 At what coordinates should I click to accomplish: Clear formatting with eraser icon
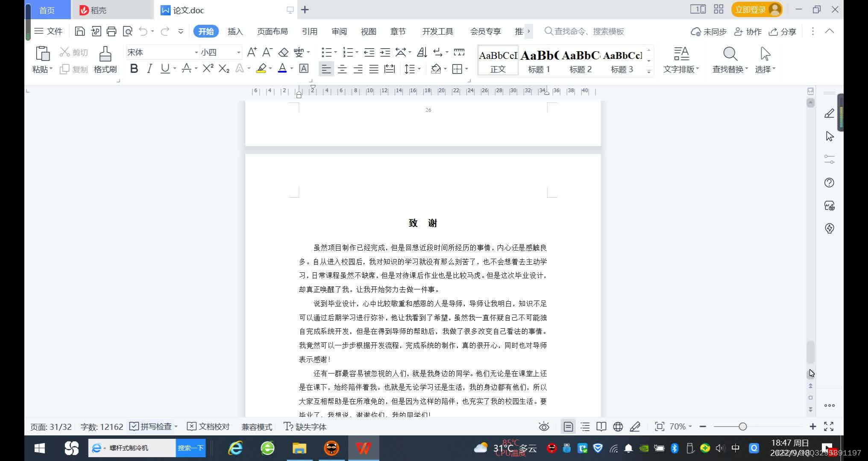point(283,52)
